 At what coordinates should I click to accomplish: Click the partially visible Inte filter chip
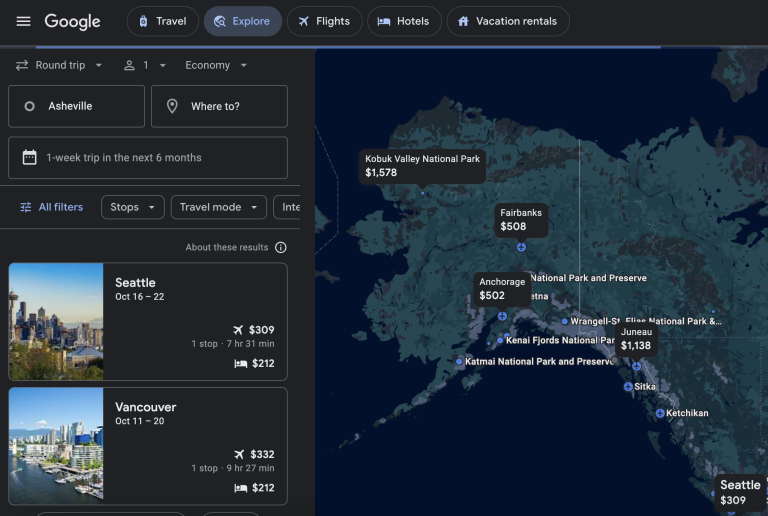point(287,207)
